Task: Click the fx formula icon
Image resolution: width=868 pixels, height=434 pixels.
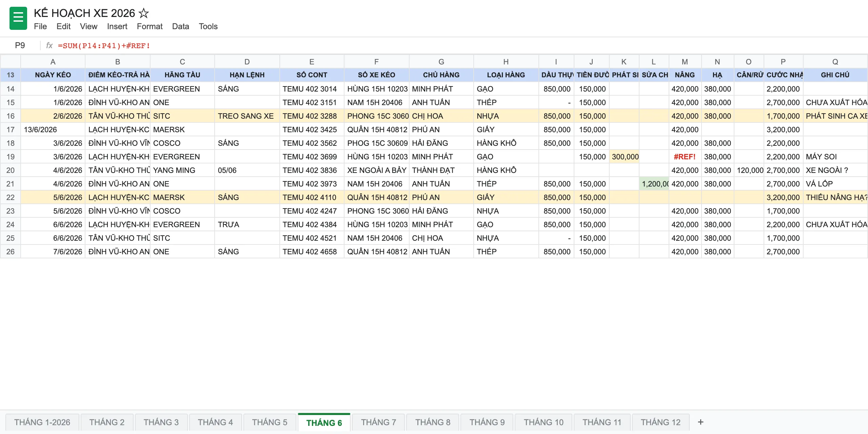Action: [x=50, y=45]
